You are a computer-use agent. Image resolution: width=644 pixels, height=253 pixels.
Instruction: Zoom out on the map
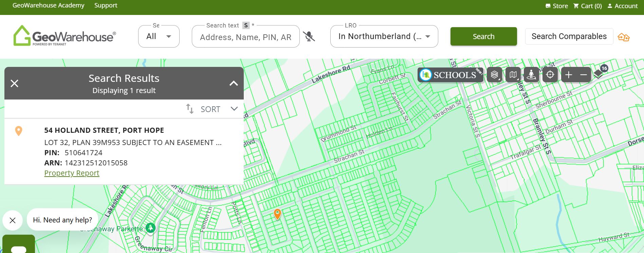point(584,75)
